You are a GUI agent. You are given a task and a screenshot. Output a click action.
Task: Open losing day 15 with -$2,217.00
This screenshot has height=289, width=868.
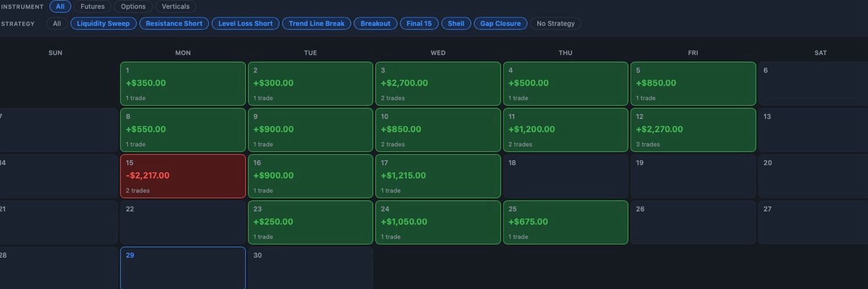[183, 176]
